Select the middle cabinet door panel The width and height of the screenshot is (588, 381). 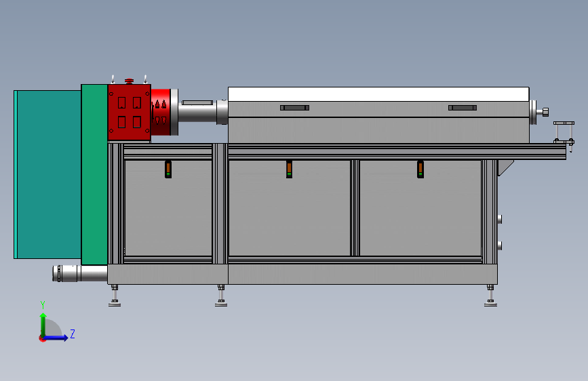290,208
